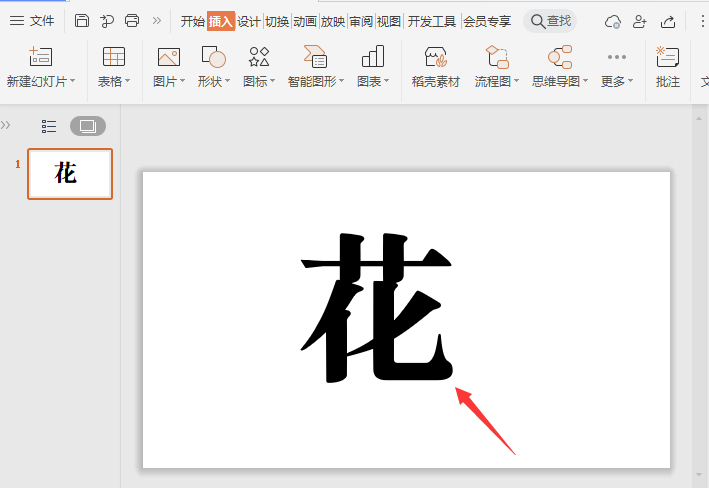Click the 形状 shapes icon

(x=213, y=57)
